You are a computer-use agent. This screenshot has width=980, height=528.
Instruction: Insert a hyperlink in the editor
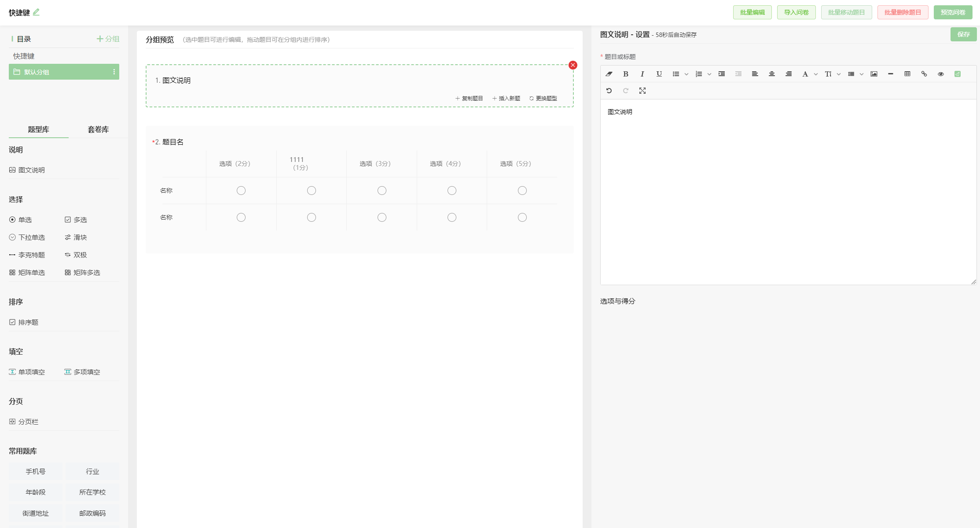(924, 74)
